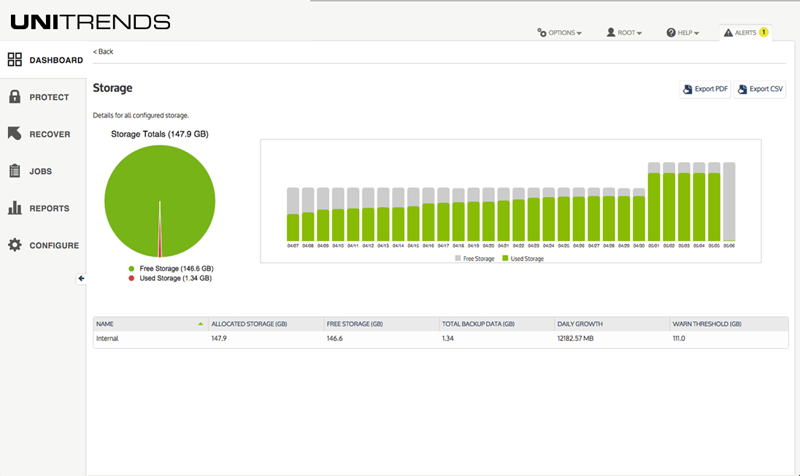The height and width of the screenshot is (476, 800).
Task: Click the Reports bar chart icon
Action: [15, 208]
